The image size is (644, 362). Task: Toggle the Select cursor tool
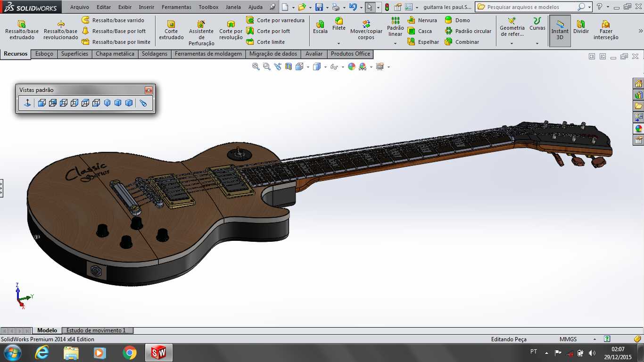tap(370, 7)
